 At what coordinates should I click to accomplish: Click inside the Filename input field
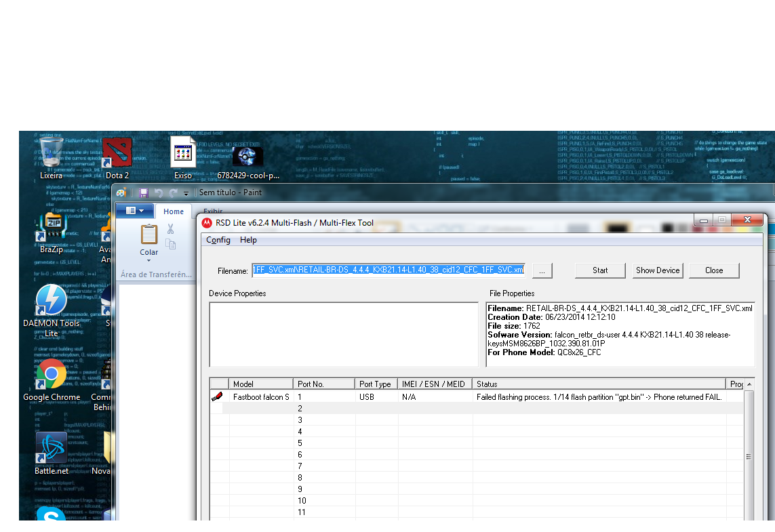tap(389, 270)
